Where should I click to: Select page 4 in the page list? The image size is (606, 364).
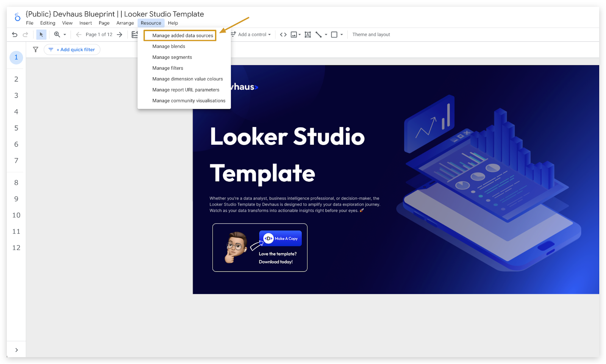click(x=16, y=112)
